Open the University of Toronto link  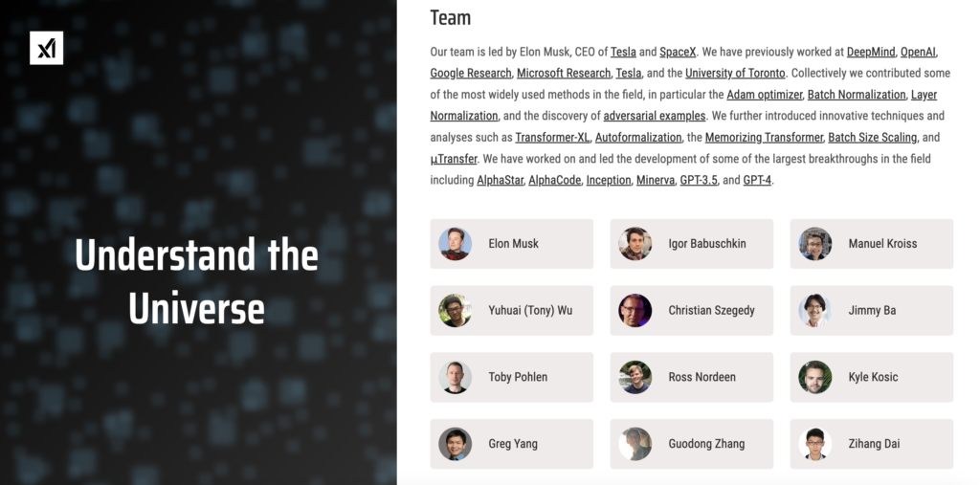(735, 73)
